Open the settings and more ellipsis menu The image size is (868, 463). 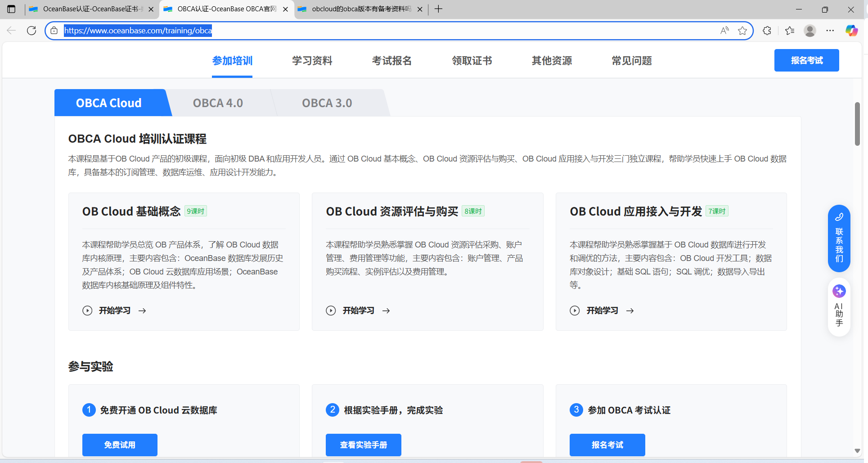pos(830,31)
